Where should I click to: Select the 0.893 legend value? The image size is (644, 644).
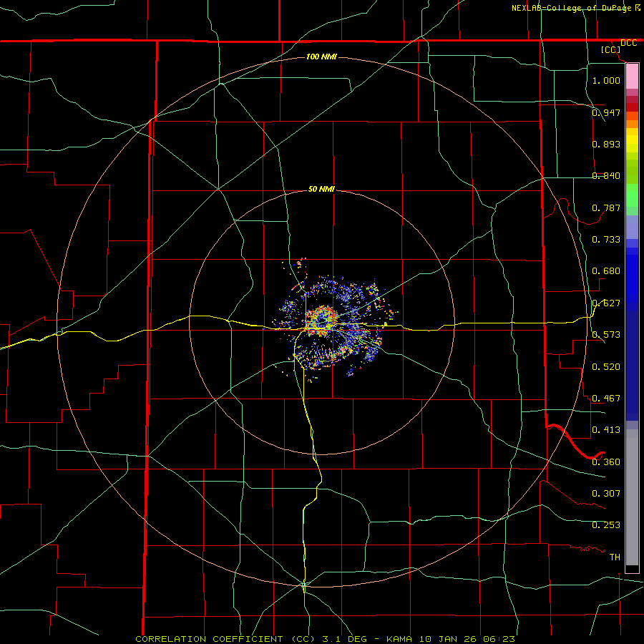click(x=606, y=144)
